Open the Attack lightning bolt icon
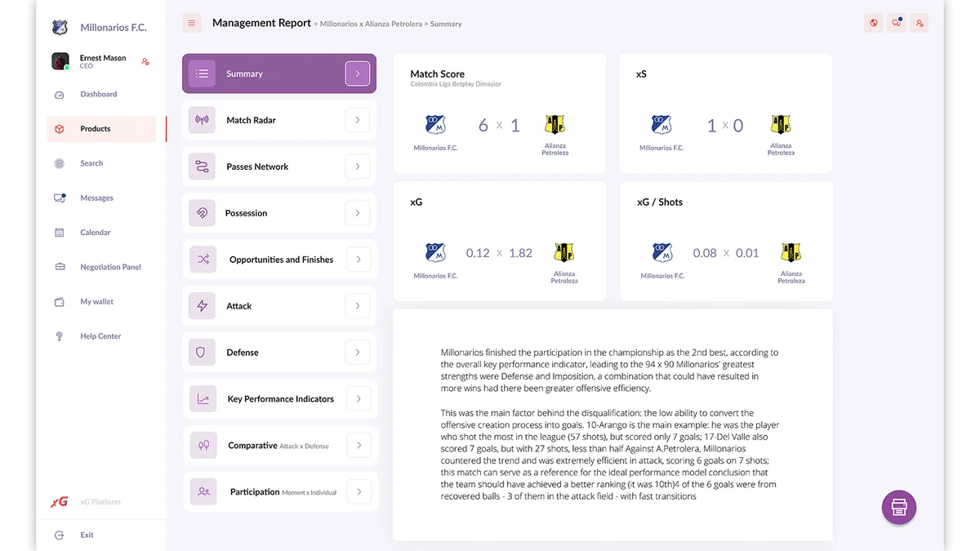This screenshot has width=980, height=551. tap(202, 305)
